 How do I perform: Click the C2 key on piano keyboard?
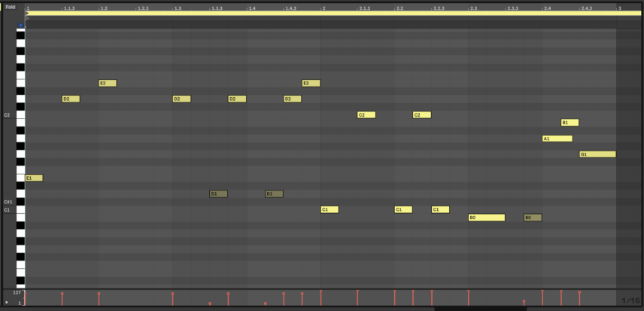click(x=20, y=115)
